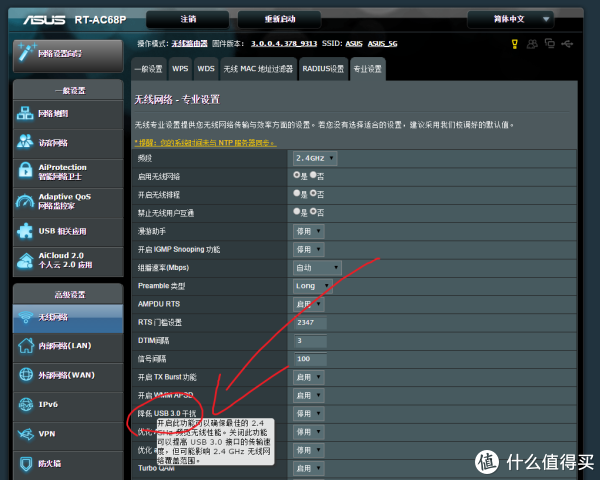This screenshot has width=600, height=480.
Task: Click the Network Map icon in sidebar
Action: pyautogui.click(x=25, y=113)
